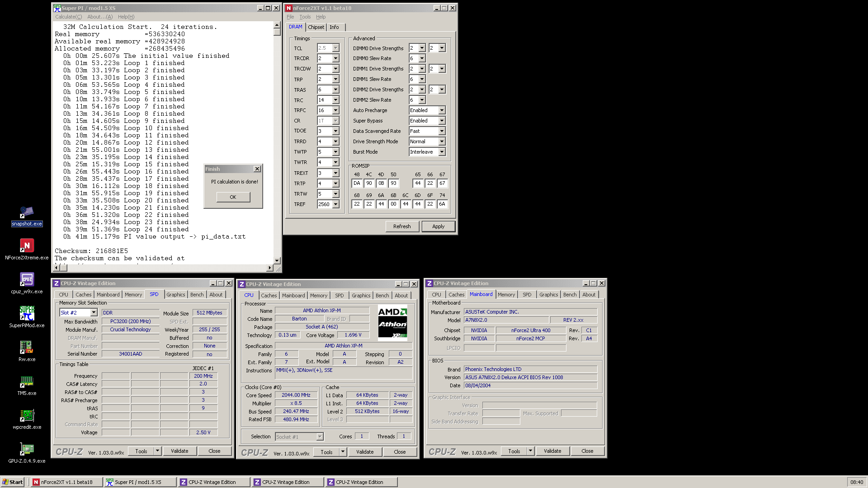Click the Z icon of the SPD CPU-Z window
The width and height of the screenshot is (868, 488).
(x=57, y=283)
